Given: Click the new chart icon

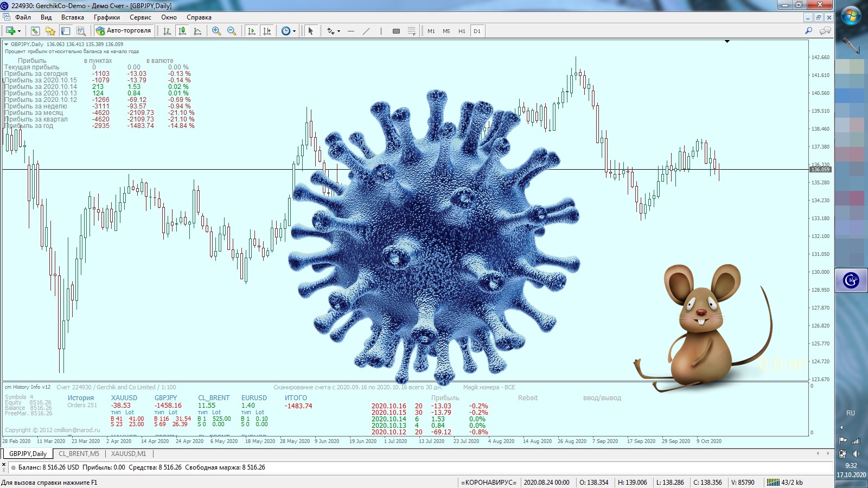Looking at the screenshot, I should [10, 31].
